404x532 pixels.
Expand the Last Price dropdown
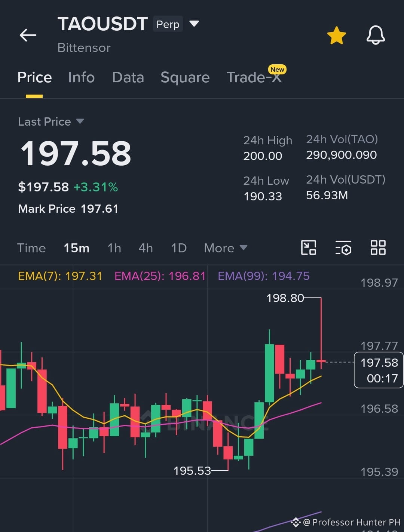point(50,122)
